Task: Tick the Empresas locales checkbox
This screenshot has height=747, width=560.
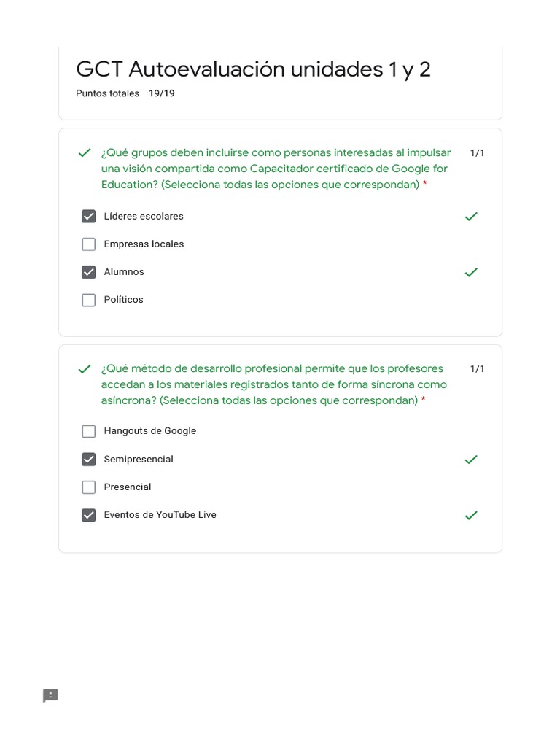Action: [x=89, y=244]
